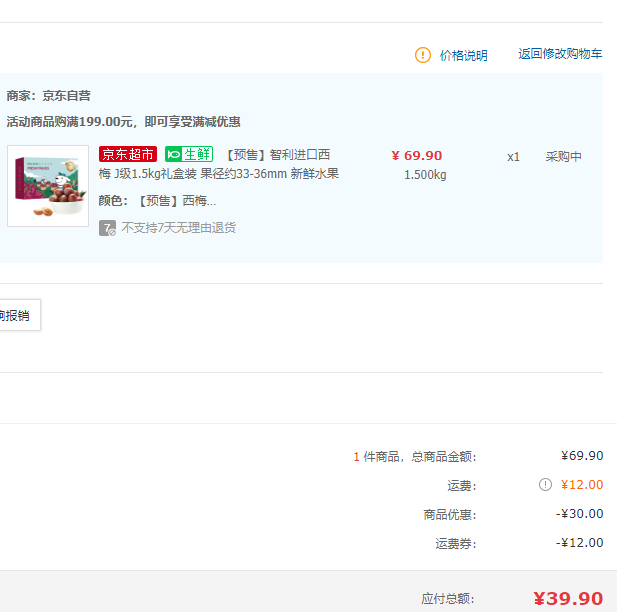
Task: Click the orange ¥12.00 shipping amount
Action: (x=581, y=485)
